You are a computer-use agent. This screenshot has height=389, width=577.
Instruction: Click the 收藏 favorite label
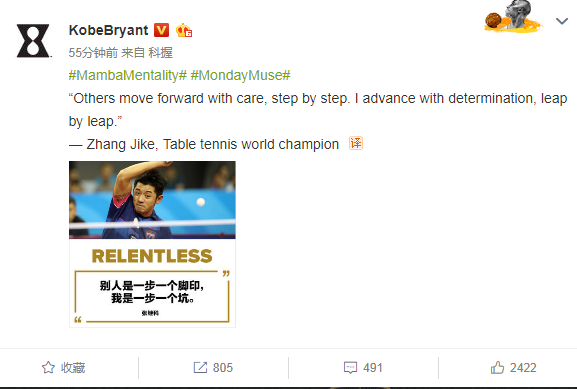pos(73,367)
